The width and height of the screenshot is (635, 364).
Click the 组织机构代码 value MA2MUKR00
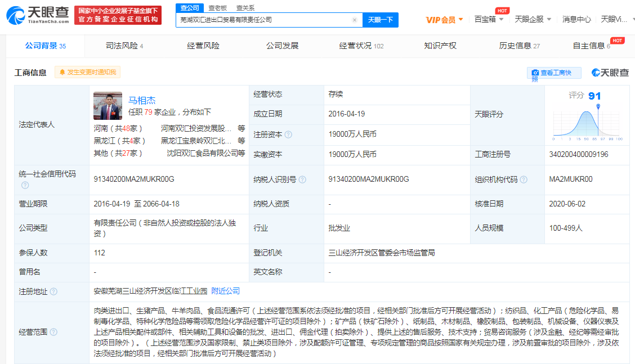(x=571, y=179)
